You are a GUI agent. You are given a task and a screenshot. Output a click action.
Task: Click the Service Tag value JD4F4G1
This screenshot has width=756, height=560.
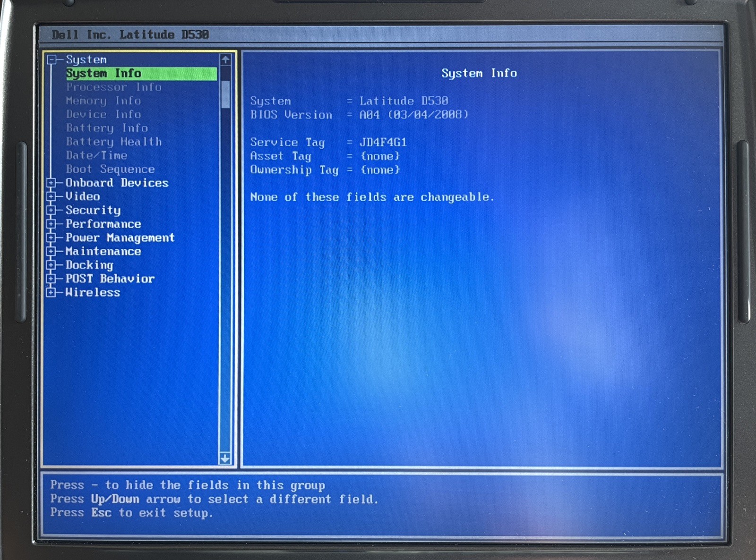[x=383, y=142]
